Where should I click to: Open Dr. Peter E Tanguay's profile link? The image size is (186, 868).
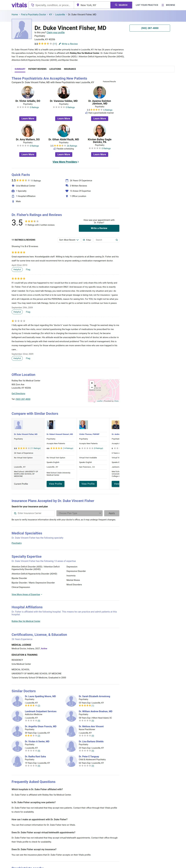(x=89, y=756)
